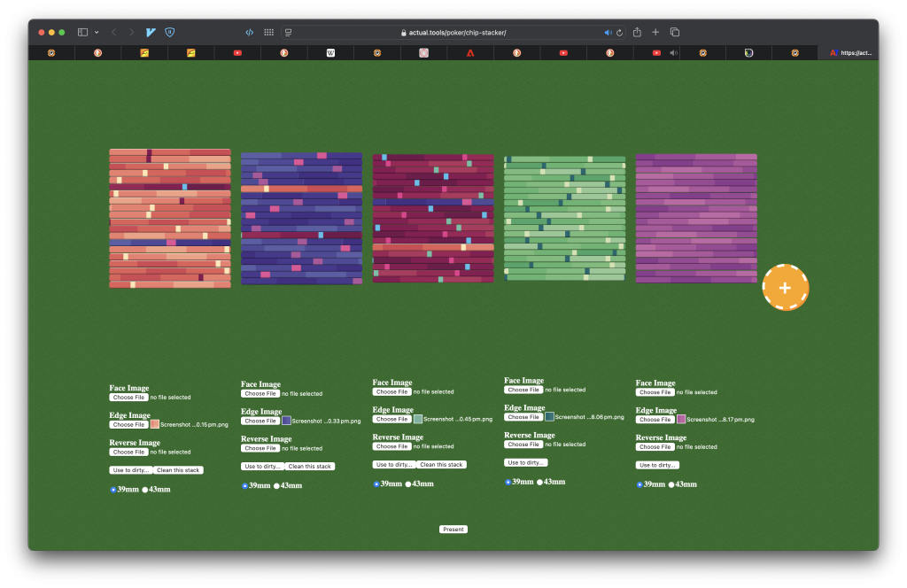Show the tab overview
The width and height of the screenshot is (907, 588).
tap(675, 32)
